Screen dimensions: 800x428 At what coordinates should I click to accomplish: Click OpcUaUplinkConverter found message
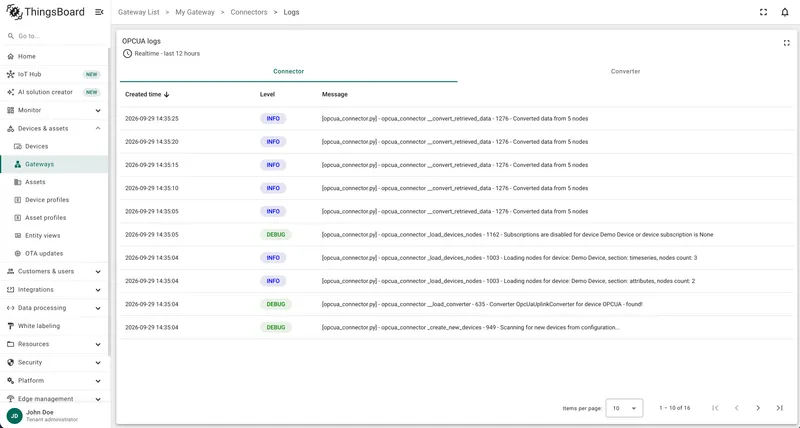(x=482, y=305)
